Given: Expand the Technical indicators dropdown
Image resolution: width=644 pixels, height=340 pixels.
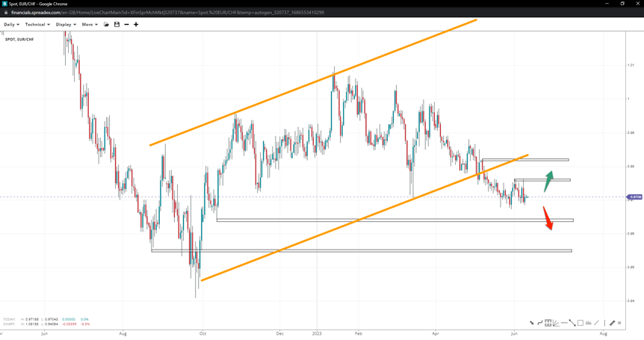Looking at the screenshot, I should pos(37,25).
